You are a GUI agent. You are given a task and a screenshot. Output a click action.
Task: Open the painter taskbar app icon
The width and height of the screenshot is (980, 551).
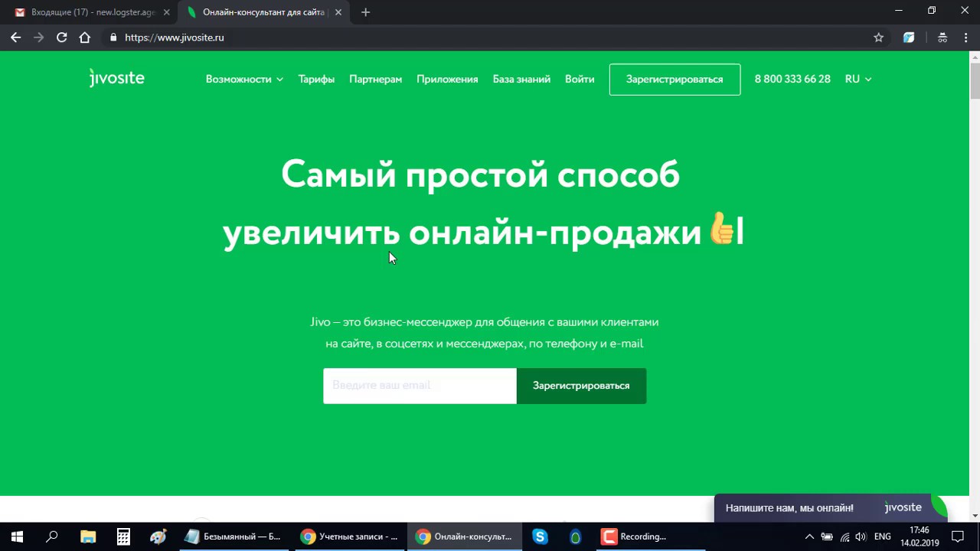(158, 536)
